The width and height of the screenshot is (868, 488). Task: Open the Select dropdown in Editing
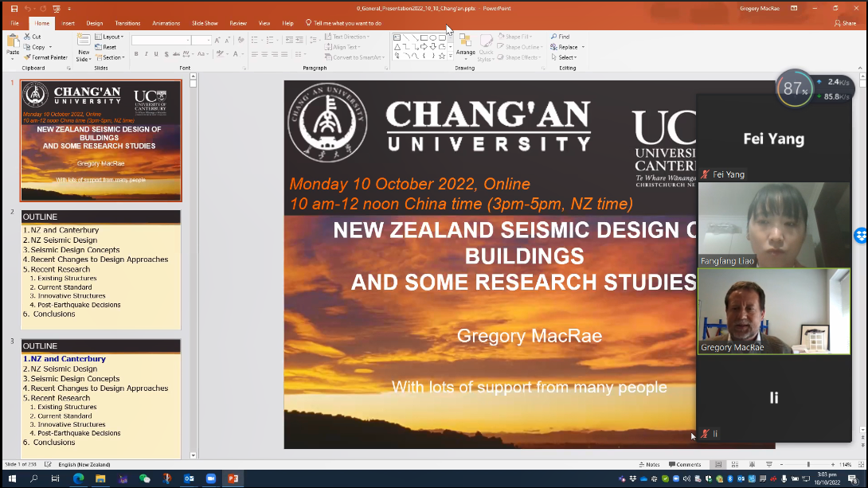[564, 57]
